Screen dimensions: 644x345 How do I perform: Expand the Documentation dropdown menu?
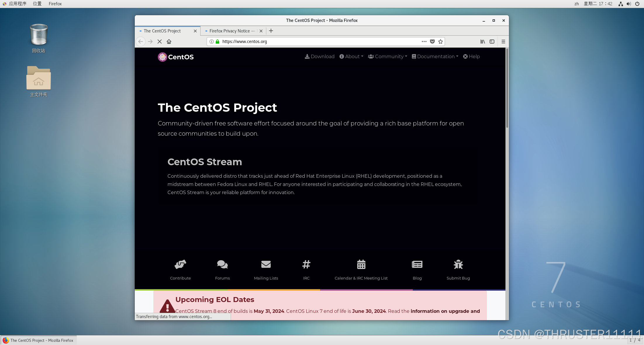point(435,56)
